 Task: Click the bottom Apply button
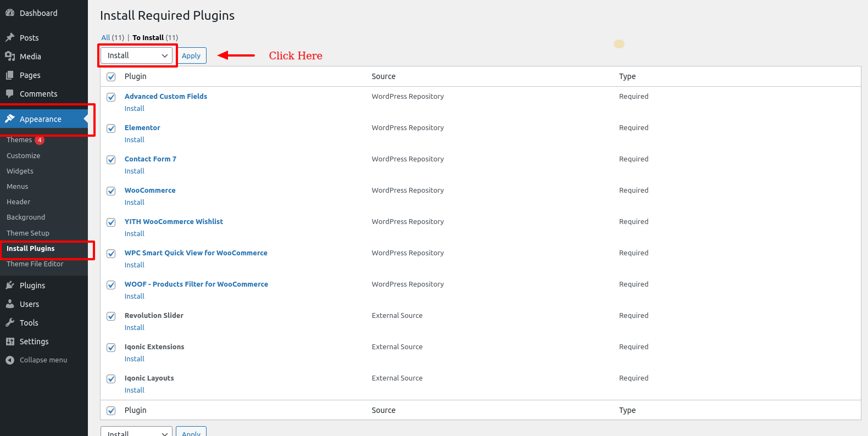(191, 432)
